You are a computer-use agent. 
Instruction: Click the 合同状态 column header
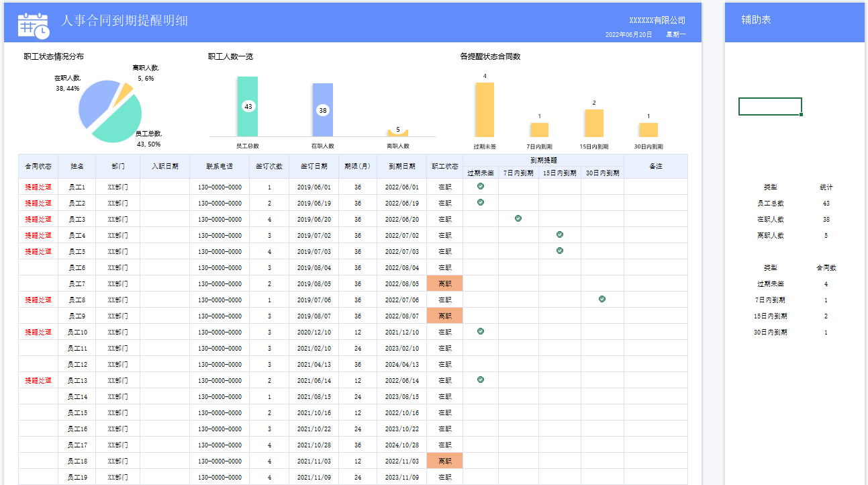(x=38, y=167)
